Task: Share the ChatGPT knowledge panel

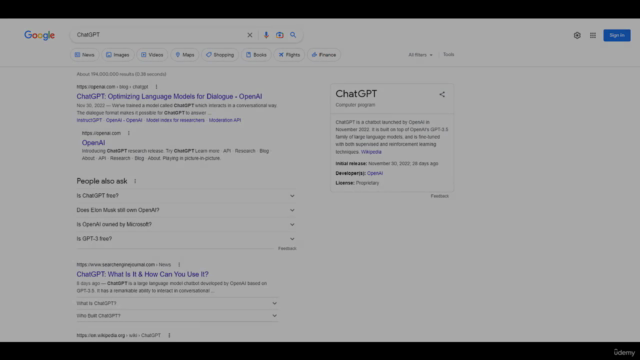Action: [442, 94]
